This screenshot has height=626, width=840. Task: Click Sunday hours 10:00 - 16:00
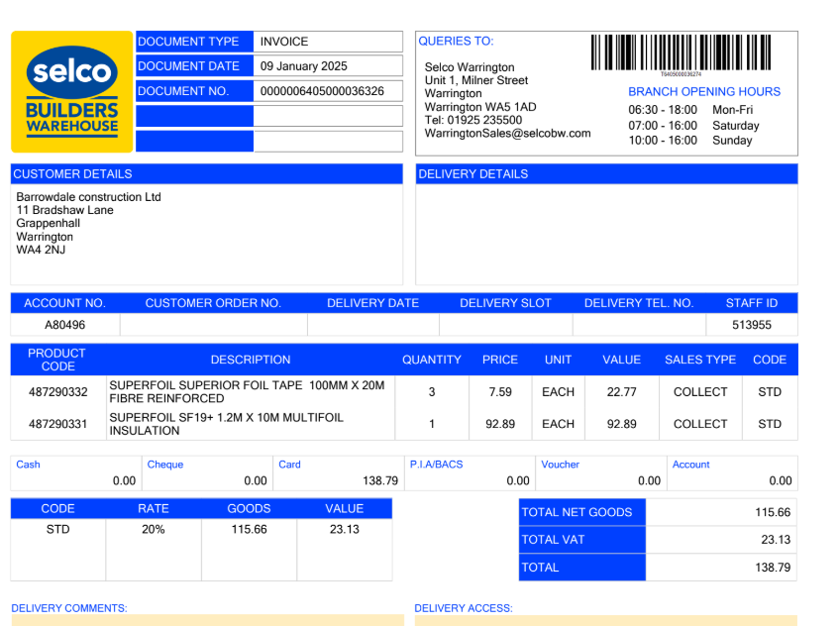[663, 141]
